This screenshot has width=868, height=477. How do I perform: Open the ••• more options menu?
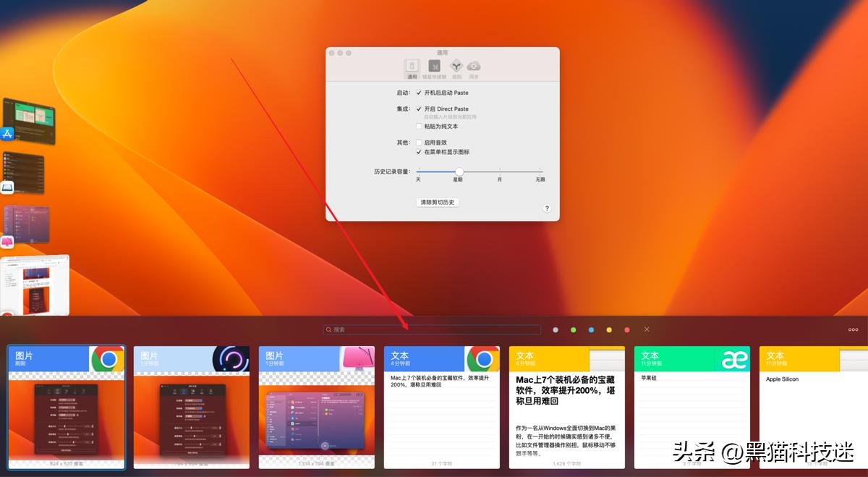[x=852, y=329]
